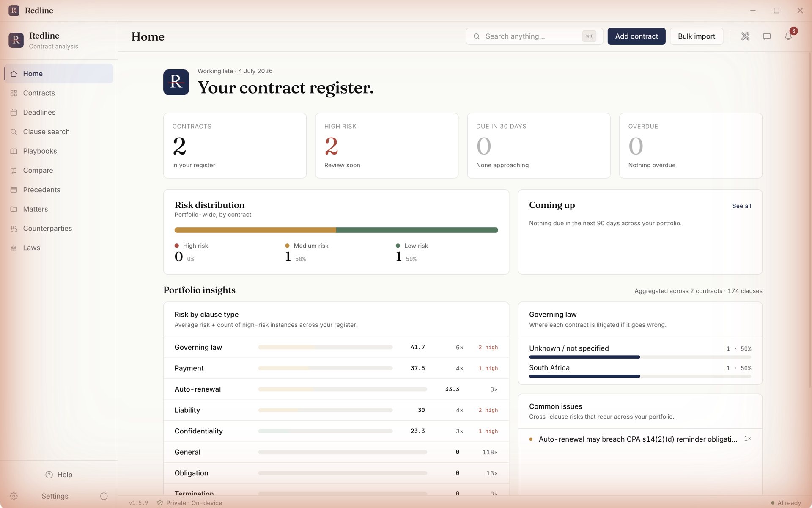This screenshot has height=508, width=812.
Task: Open Laws section
Action: coord(59,248)
